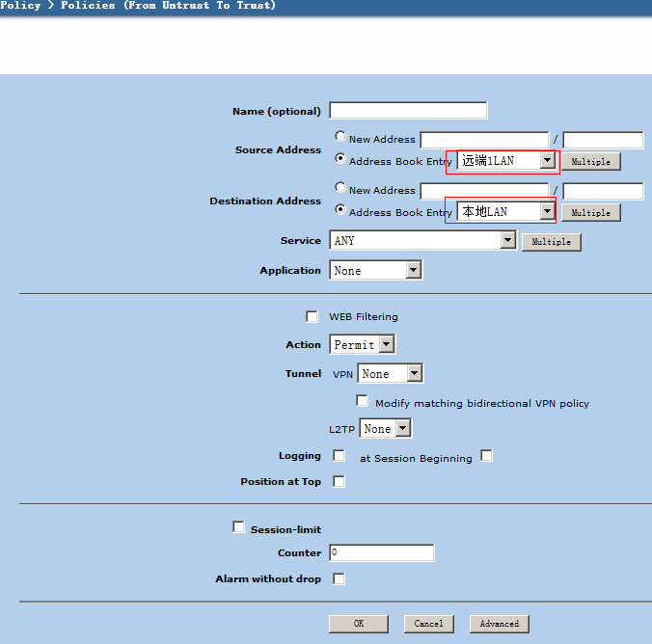This screenshot has width=652, height=644.
Task: Click the Name (optional) text field
Action: pos(408,111)
